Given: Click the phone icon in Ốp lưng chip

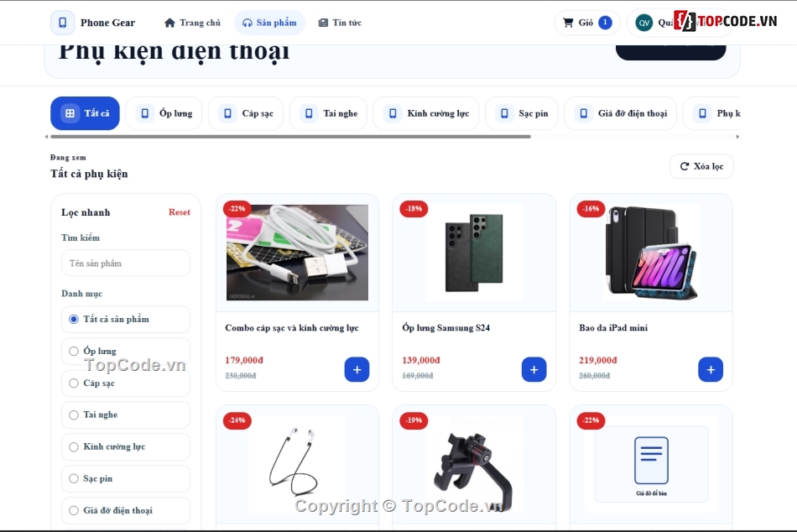Looking at the screenshot, I should 145,113.
